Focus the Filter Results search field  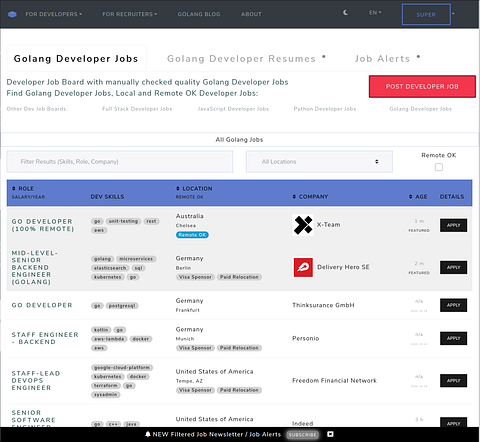(x=120, y=162)
